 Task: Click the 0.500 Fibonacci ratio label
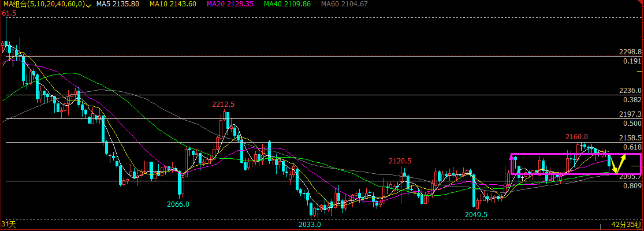(x=632, y=123)
